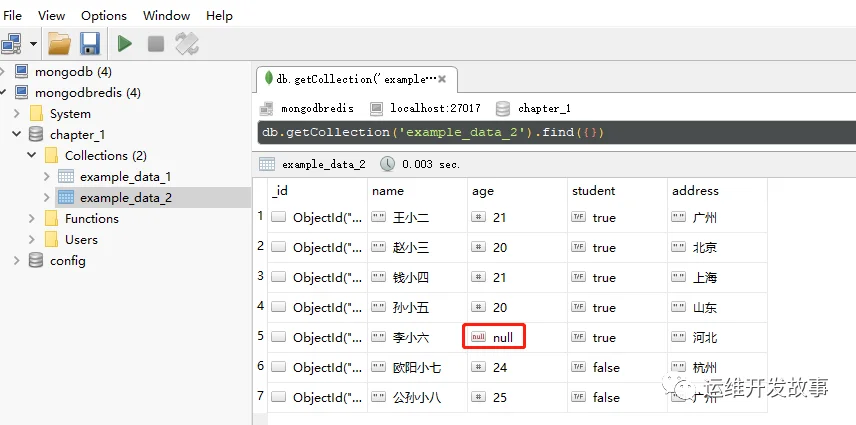
Task: Select the 山东 address cell
Action: tap(717, 308)
